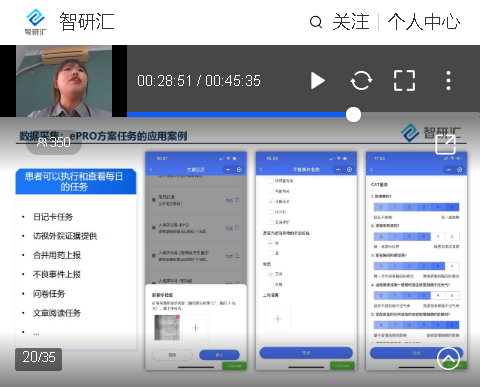Viewport: 480px width, 387px height.
Task: Click the 20/35 slide page indicator
Action: pos(38,359)
